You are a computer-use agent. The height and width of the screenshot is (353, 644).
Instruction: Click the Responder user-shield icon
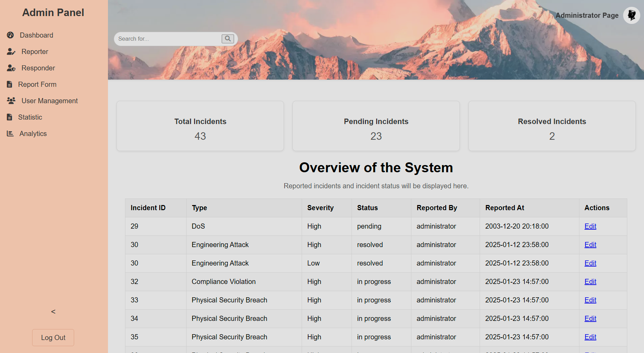tap(11, 68)
